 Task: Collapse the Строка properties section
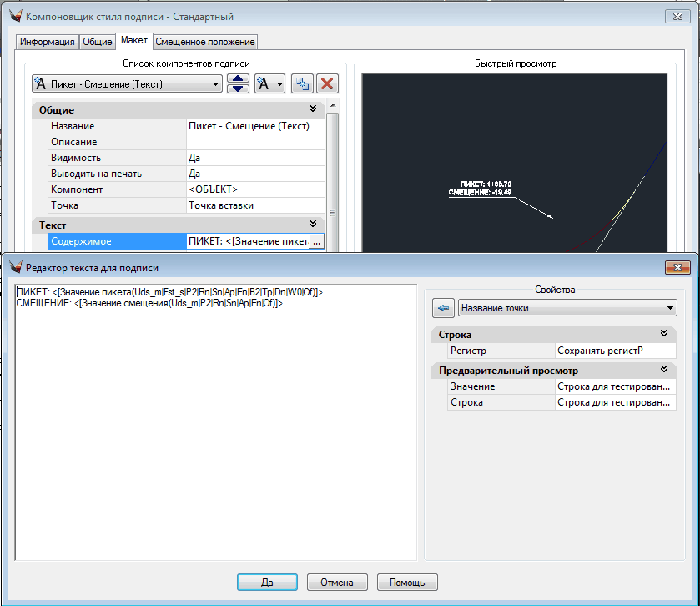664,335
